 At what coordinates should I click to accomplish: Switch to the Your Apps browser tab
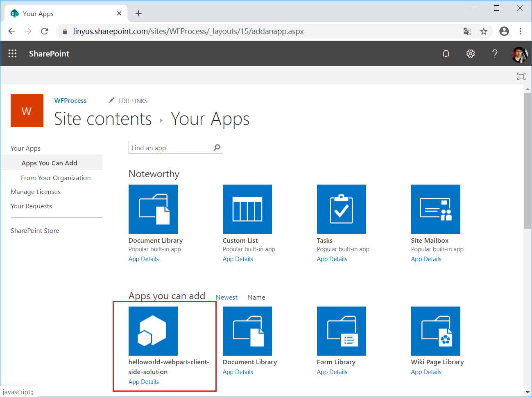pyautogui.click(x=61, y=13)
